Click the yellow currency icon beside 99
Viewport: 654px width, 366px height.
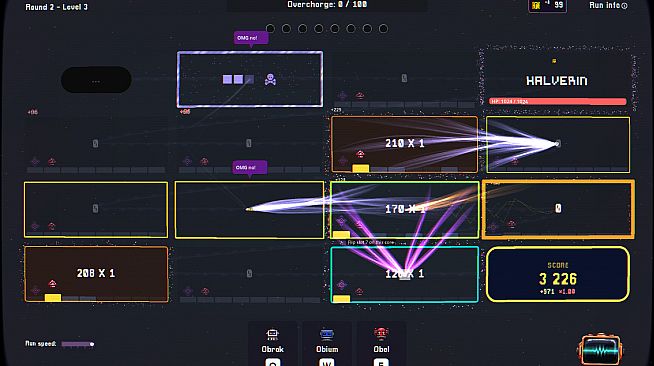point(536,5)
